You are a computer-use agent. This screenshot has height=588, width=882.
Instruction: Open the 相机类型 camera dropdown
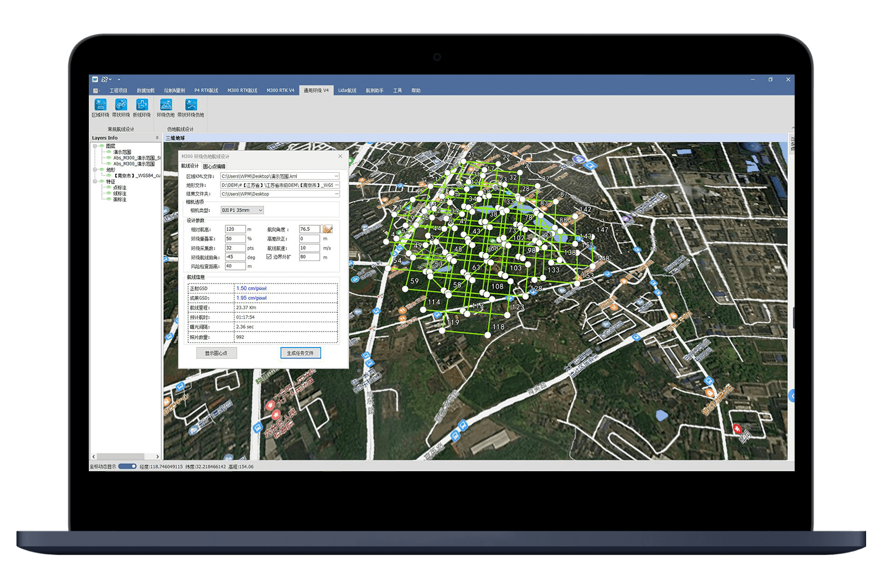point(260,210)
